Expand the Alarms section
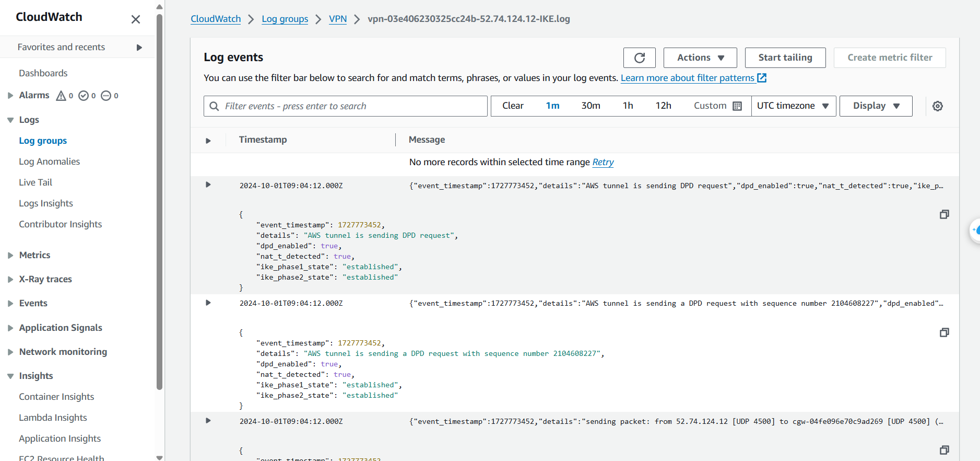This screenshot has width=980, height=461. click(x=10, y=96)
